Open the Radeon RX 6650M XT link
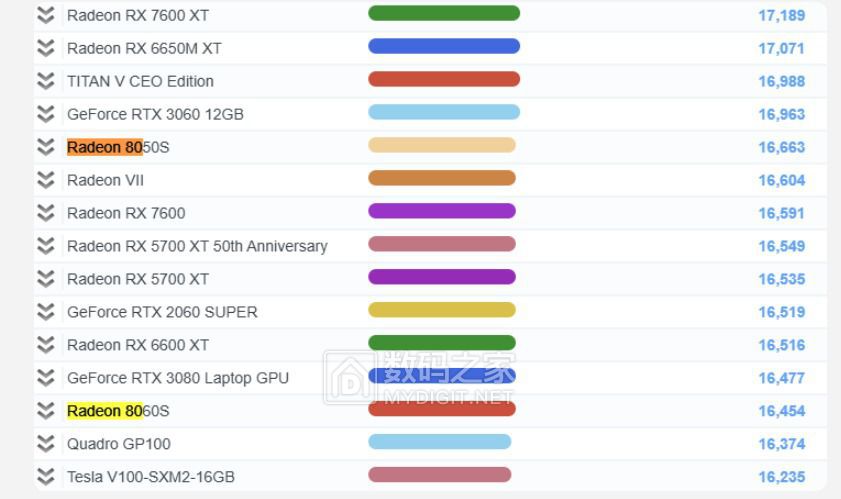841x499 pixels. click(x=144, y=48)
